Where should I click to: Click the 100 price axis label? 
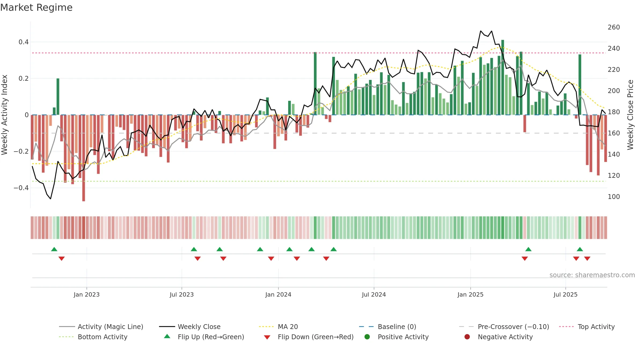[614, 197]
